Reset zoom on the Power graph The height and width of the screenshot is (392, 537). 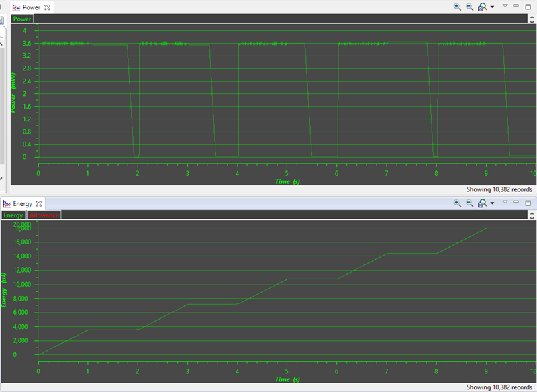coord(482,7)
